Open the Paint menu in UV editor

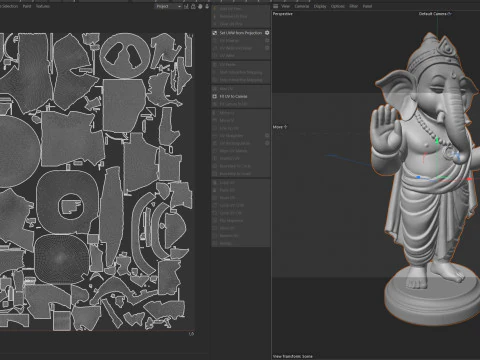pos(27,6)
